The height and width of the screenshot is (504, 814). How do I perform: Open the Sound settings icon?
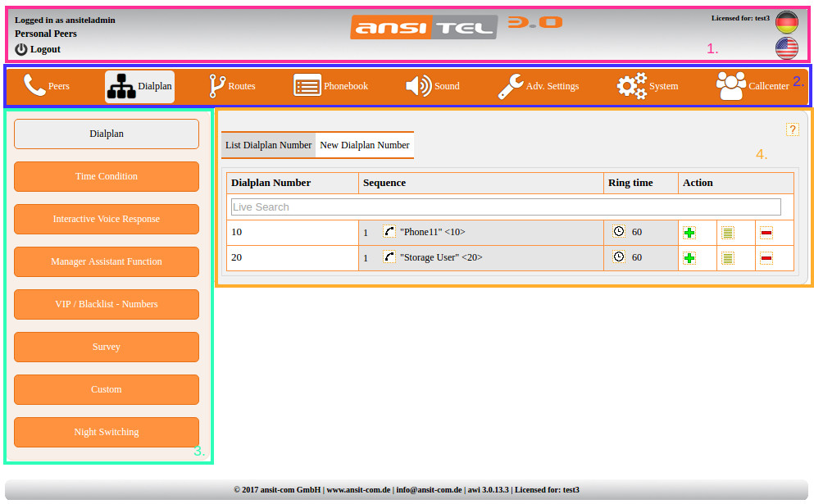point(419,85)
